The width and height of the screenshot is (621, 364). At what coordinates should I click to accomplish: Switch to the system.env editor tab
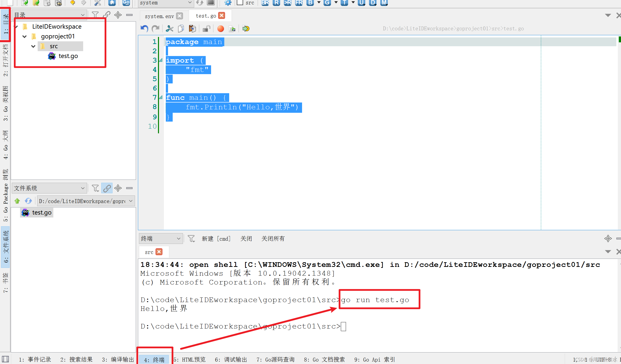pos(159,16)
